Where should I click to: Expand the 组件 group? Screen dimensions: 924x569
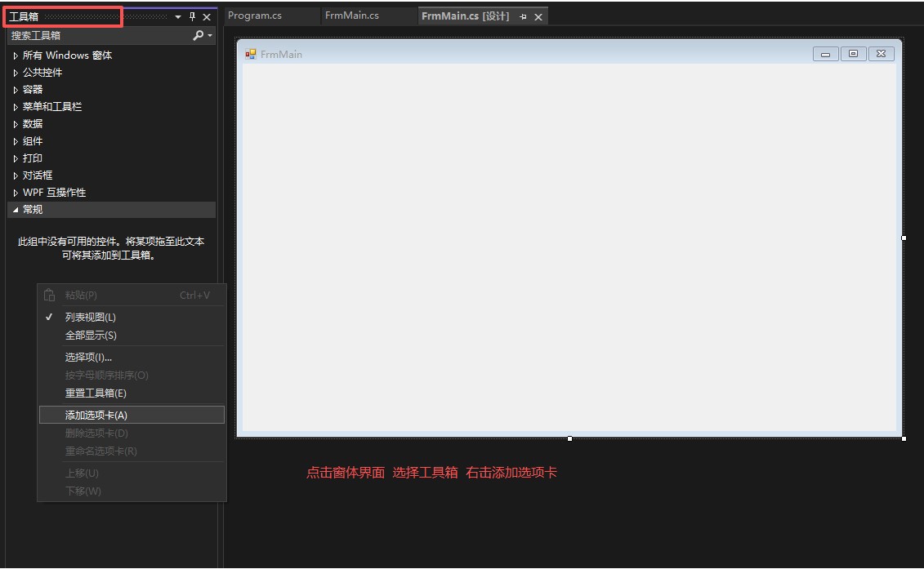tap(16, 141)
